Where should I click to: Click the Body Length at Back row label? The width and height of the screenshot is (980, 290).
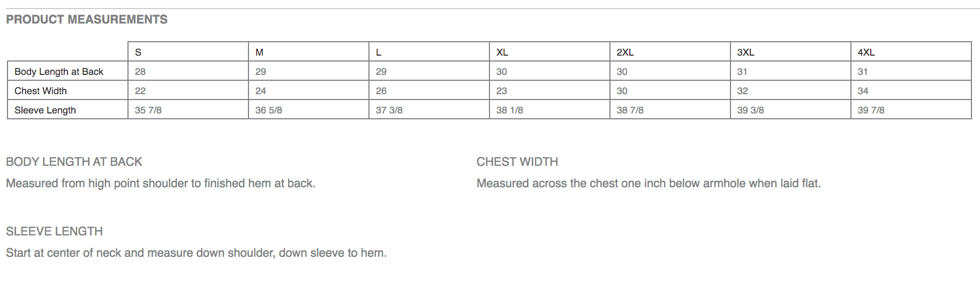coord(59,72)
